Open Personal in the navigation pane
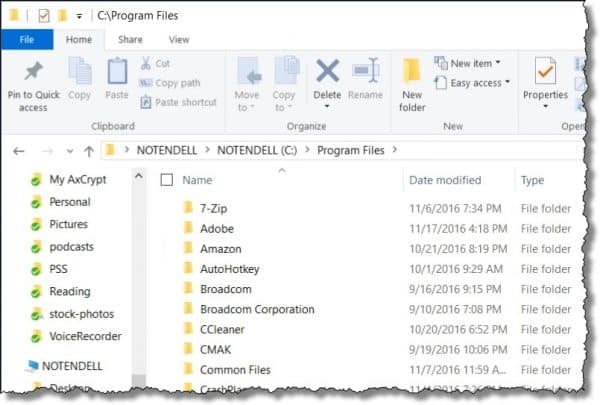The image size is (600, 405). (70, 202)
